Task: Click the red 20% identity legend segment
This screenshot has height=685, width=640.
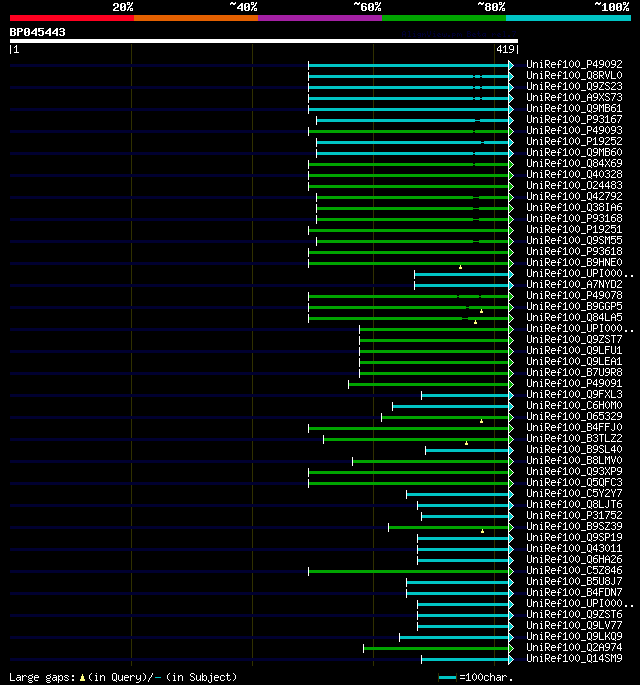Action: 72,18
